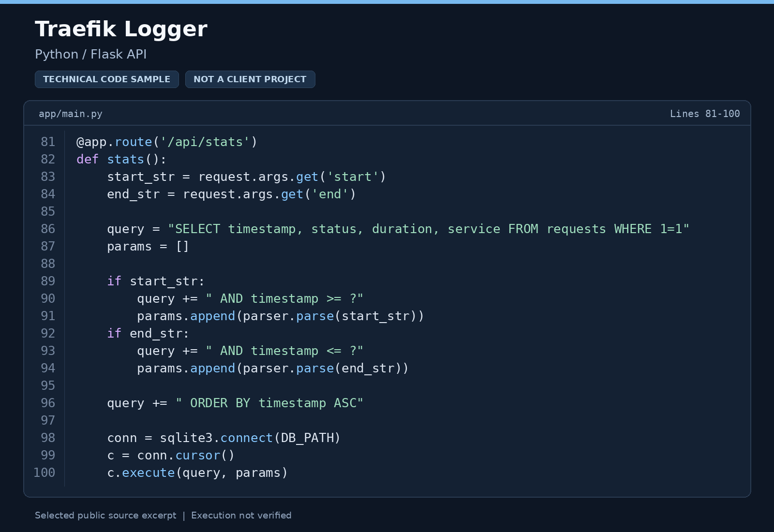Click the conn = sqlite3.connect(DB_PATH) line
The image size is (774, 532).
tap(224, 438)
